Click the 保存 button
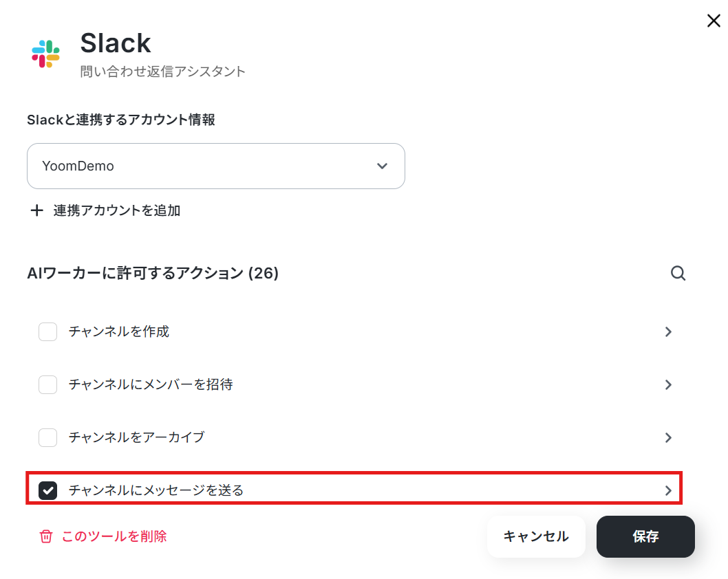This screenshot has height=579, width=728. click(645, 536)
